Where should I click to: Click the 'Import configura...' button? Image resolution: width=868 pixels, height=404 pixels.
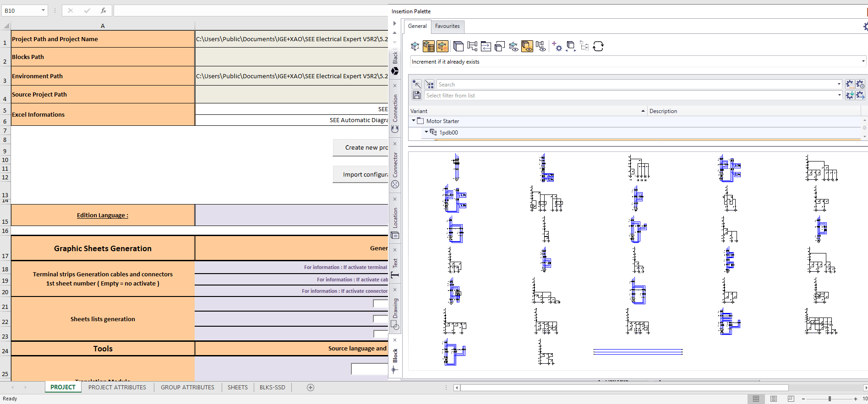click(360, 174)
